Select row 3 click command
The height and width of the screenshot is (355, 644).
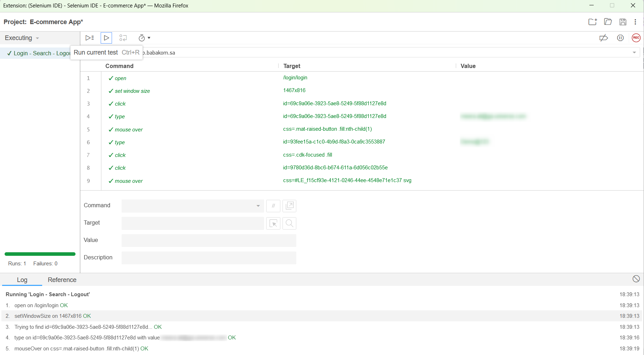(120, 104)
